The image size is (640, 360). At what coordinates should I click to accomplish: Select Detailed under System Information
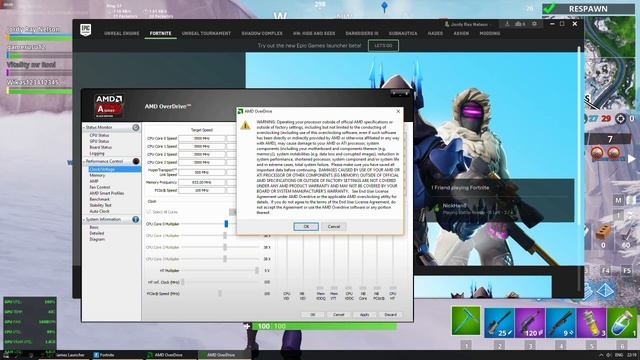97,233
